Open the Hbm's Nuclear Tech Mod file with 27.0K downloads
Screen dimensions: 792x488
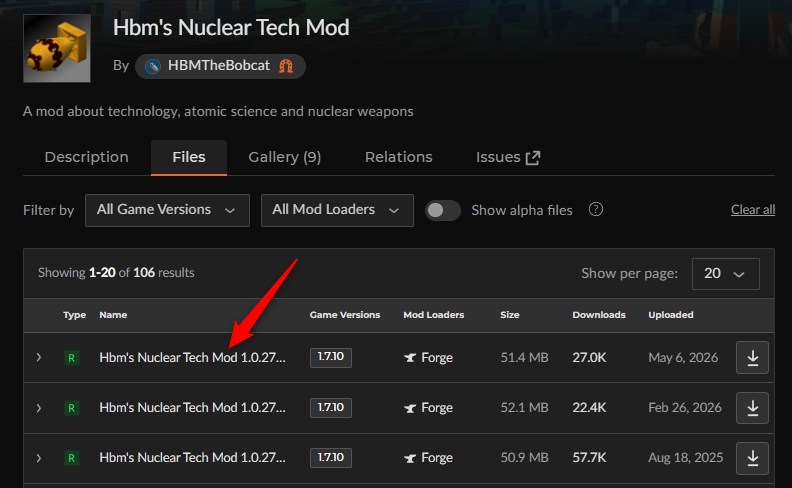pos(192,358)
